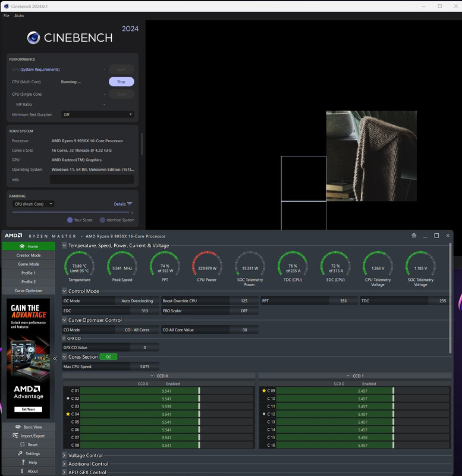Image resolution: width=462 pixels, height=476 pixels.
Task: Select Profile 2 tab
Action: 29,281
